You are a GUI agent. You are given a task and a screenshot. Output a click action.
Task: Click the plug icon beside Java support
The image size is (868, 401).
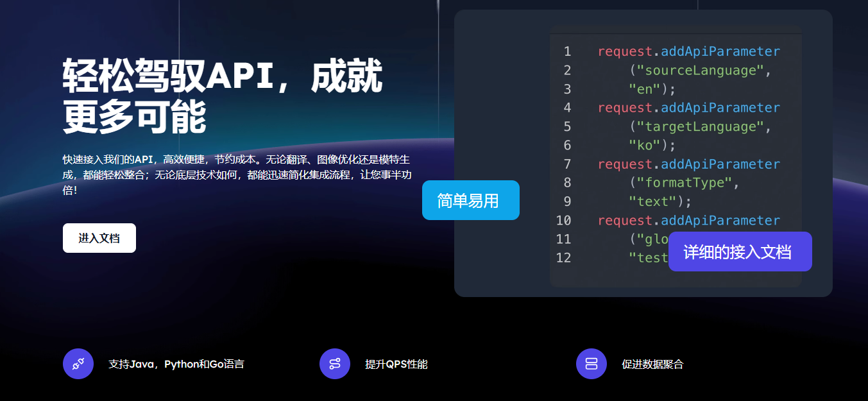pos(78,364)
